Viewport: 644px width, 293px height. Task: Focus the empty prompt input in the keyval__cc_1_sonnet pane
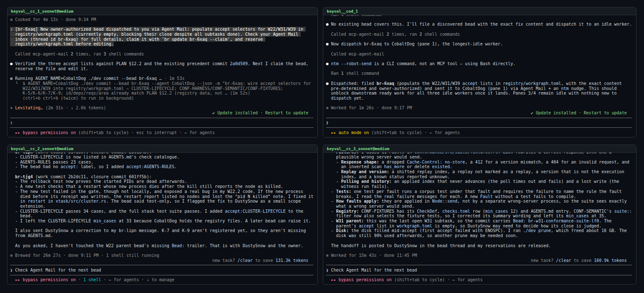click(162, 122)
